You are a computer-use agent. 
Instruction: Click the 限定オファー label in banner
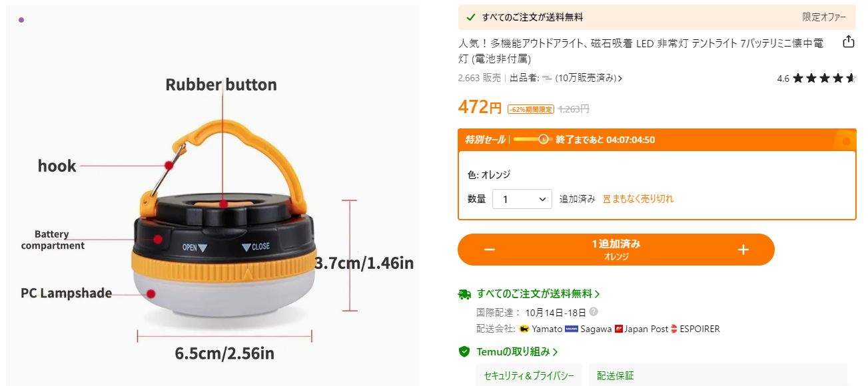(x=824, y=17)
